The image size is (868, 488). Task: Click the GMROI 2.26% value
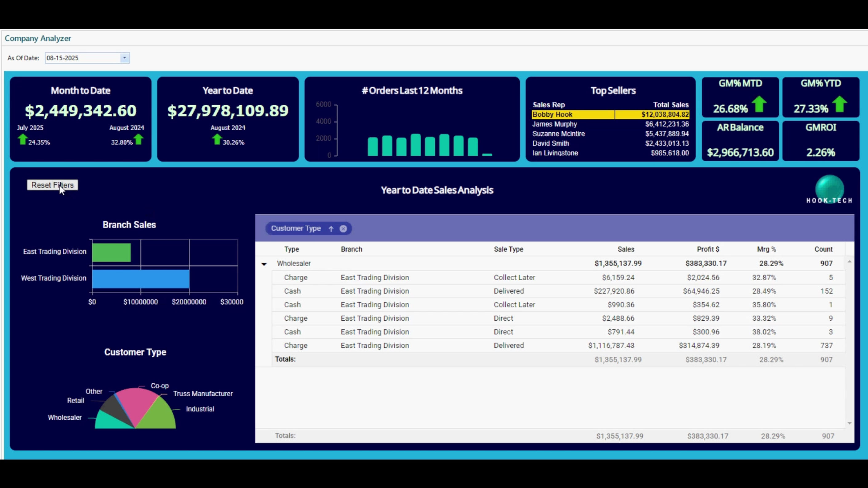coord(821,153)
